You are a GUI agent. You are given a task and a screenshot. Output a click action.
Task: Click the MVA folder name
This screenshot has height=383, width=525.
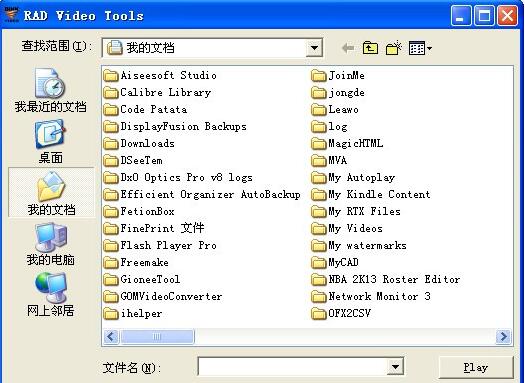point(338,160)
